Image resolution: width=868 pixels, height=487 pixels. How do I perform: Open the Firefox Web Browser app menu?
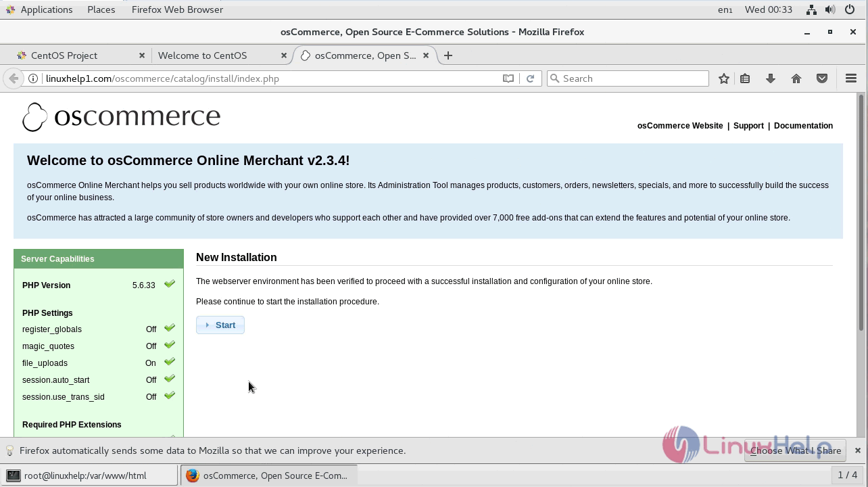(177, 9)
